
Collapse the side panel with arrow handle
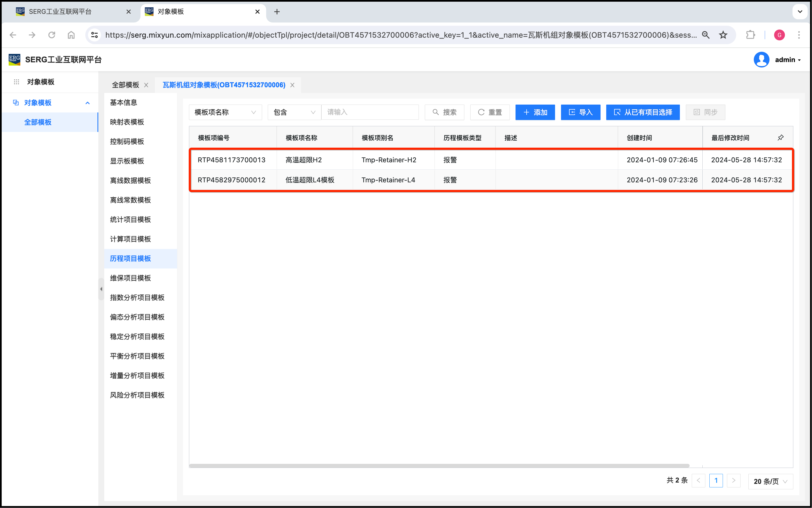click(x=101, y=289)
